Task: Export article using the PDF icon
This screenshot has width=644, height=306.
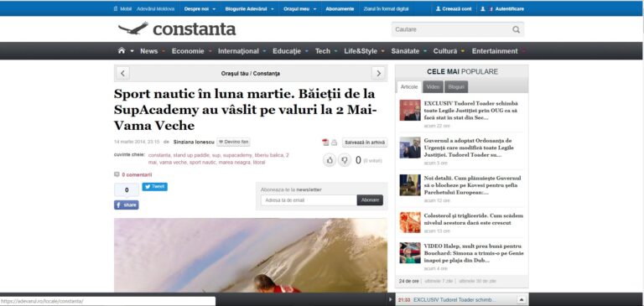Action: [x=325, y=143]
